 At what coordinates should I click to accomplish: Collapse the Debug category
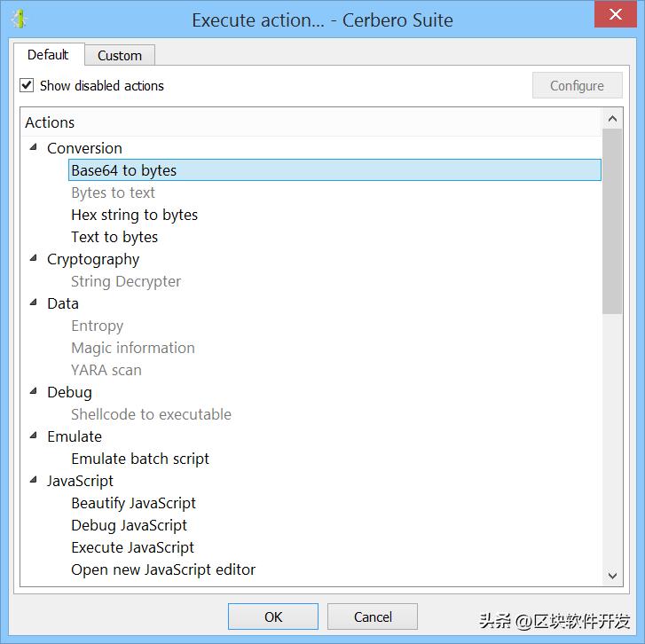[34, 391]
